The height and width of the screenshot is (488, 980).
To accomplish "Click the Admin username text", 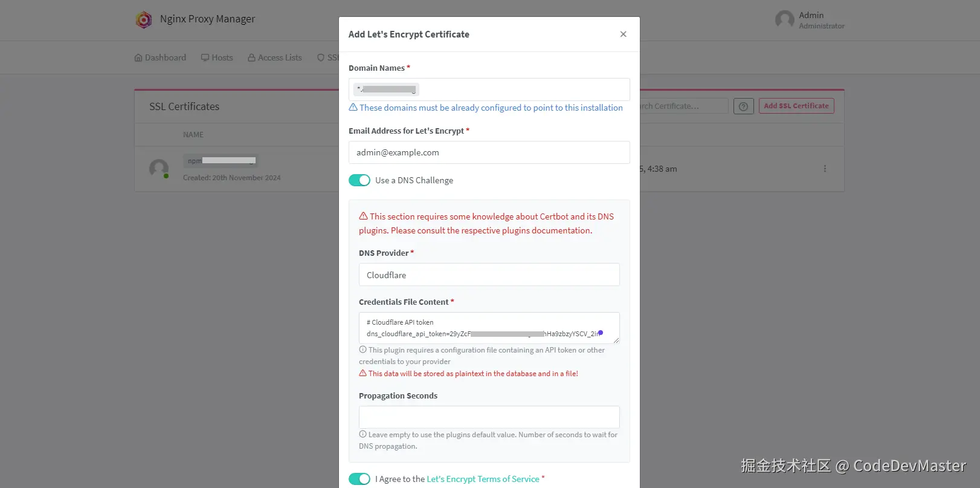I will [x=811, y=15].
